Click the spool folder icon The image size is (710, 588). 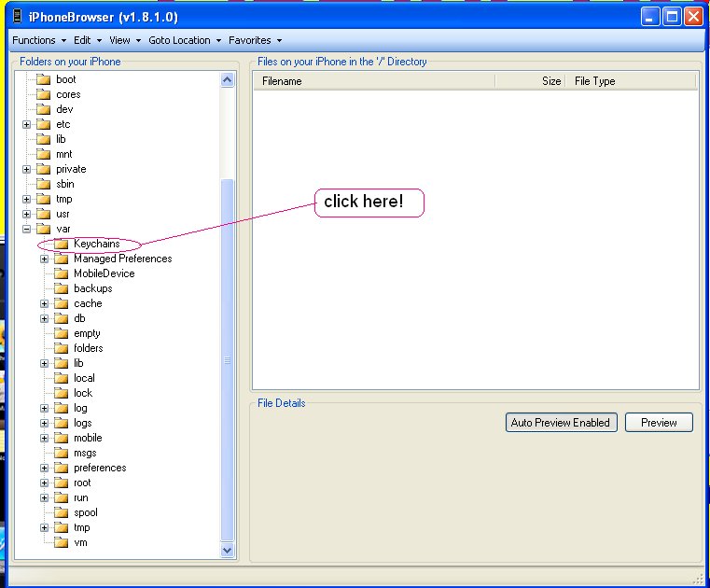click(x=62, y=513)
